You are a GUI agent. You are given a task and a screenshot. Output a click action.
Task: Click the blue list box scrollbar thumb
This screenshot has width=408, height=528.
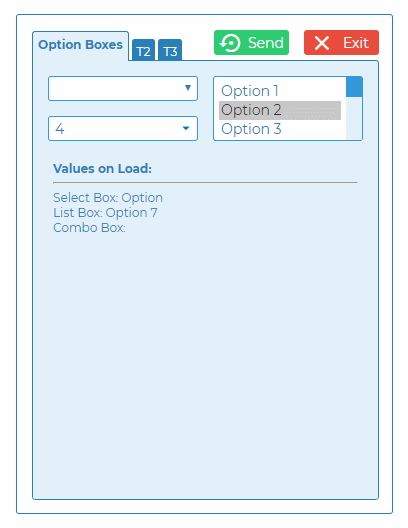(354, 87)
